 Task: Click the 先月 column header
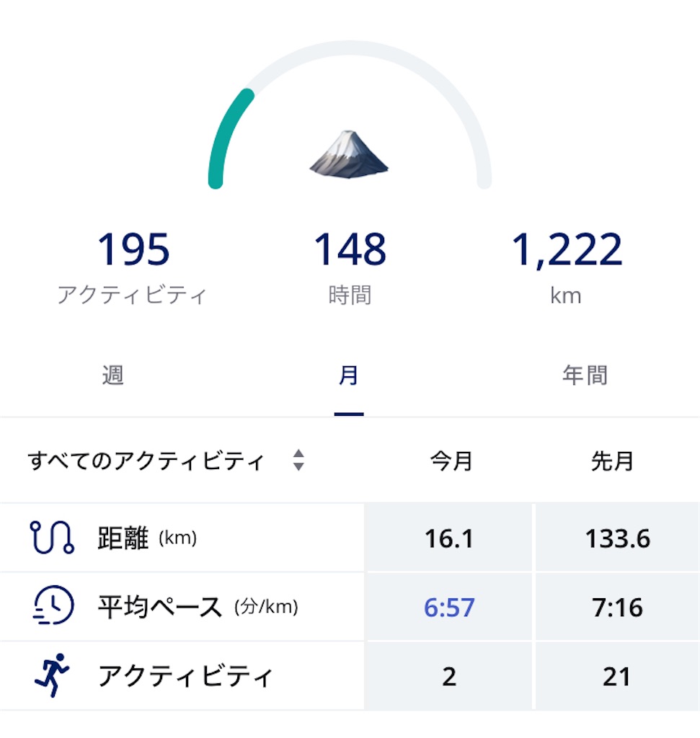pyautogui.click(x=612, y=461)
